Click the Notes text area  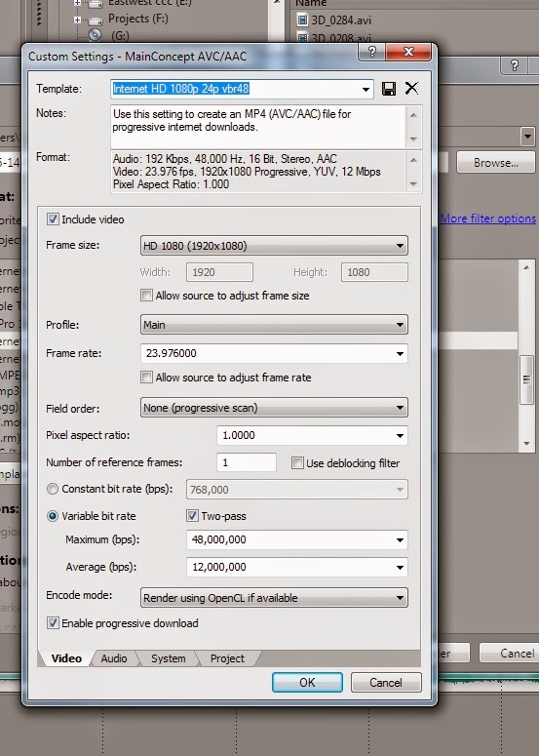pos(259,127)
